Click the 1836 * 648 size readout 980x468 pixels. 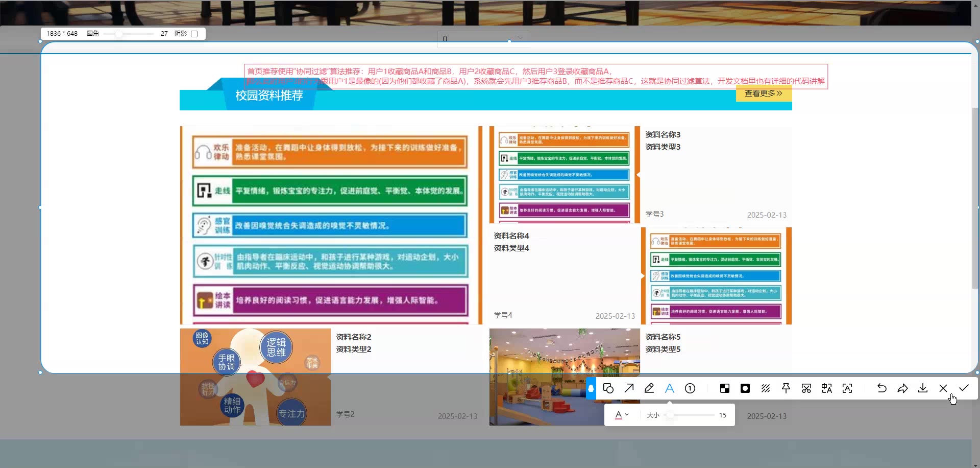click(x=62, y=34)
